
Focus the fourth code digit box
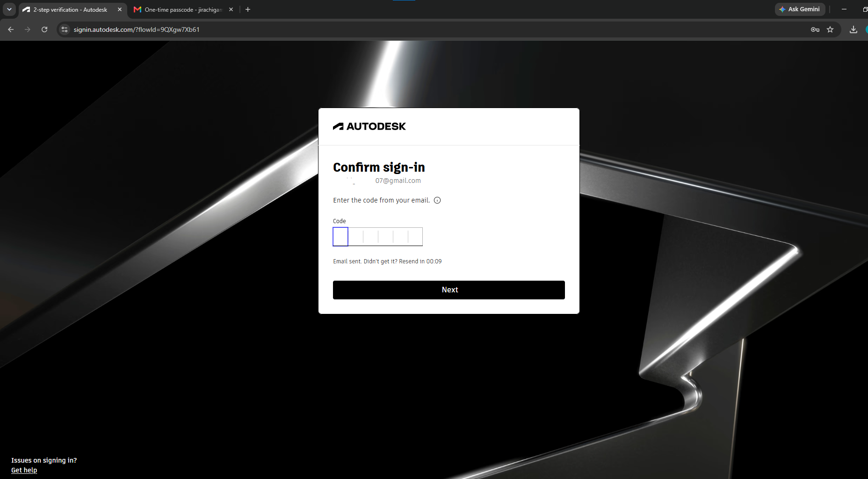click(385, 237)
